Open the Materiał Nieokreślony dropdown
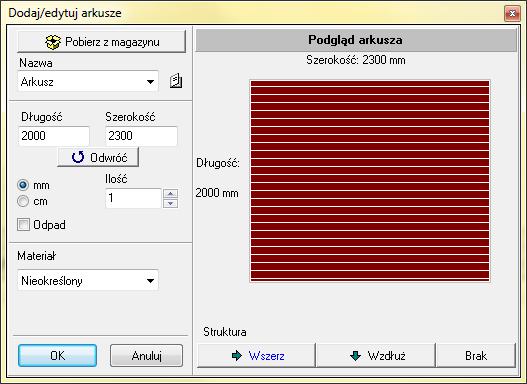The image size is (527, 384). point(150,281)
